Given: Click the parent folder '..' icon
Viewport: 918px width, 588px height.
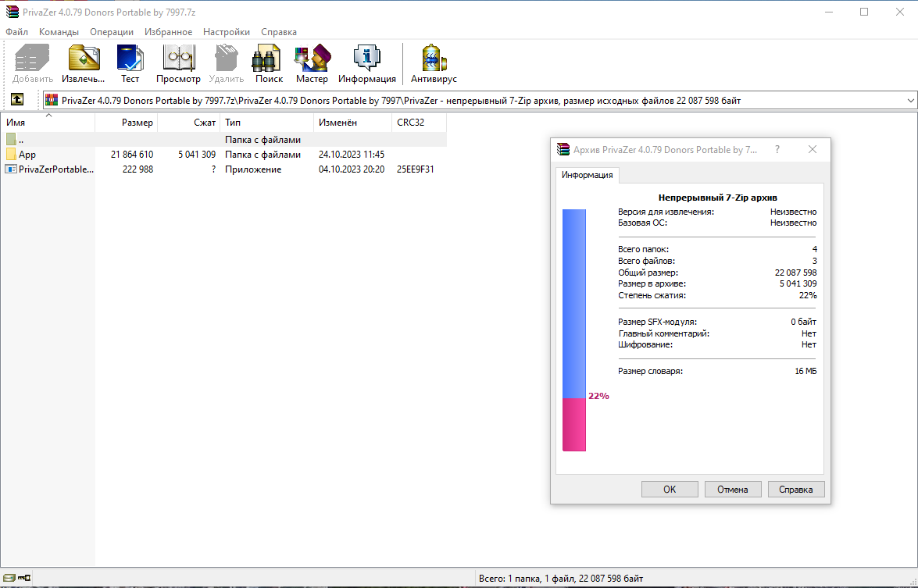Looking at the screenshot, I should [x=11, y=139].
